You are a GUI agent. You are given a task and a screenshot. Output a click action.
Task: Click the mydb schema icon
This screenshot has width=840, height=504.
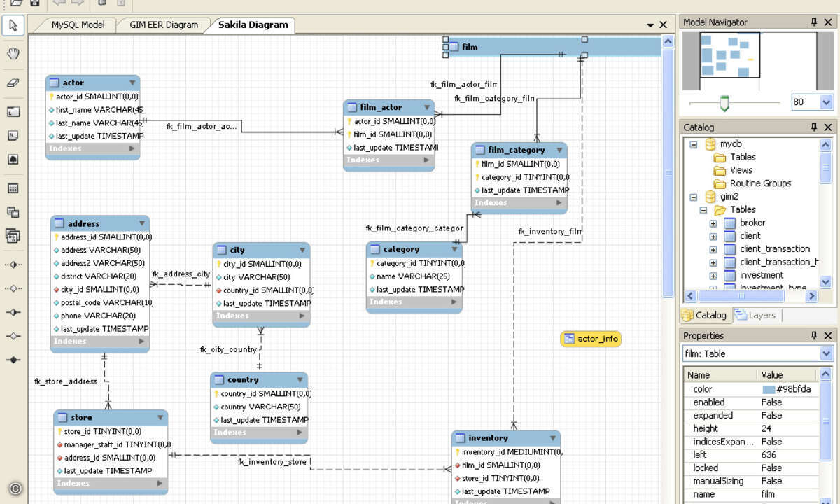tap(710, 144)
